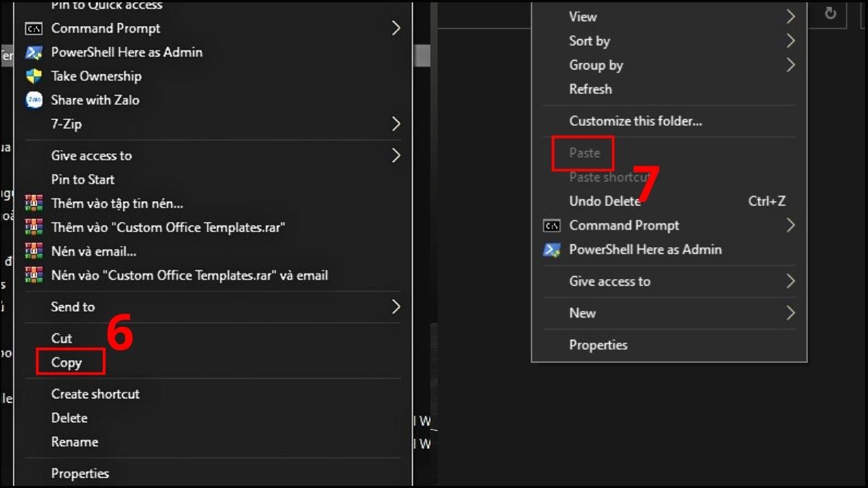The height and width of the screenshot is (488, 868).
Task: Expand the 7-Zip submenu arrow
Action: [x=396, y=124]
